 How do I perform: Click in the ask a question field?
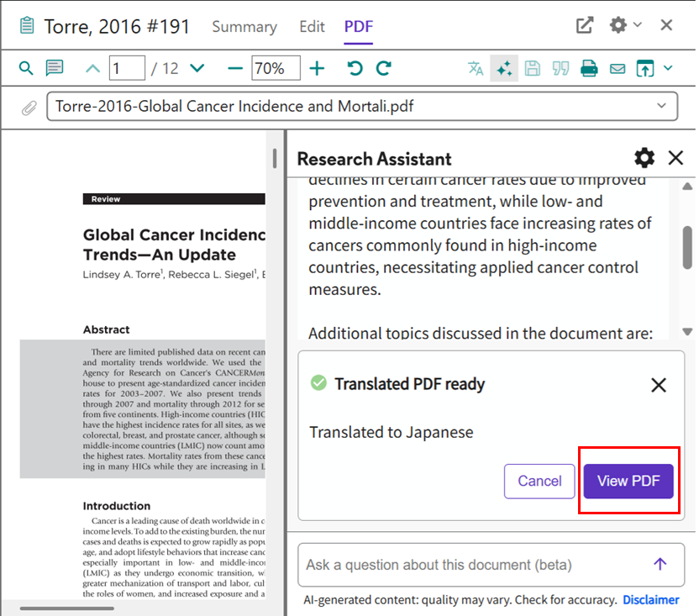click(x=470, y=565)
